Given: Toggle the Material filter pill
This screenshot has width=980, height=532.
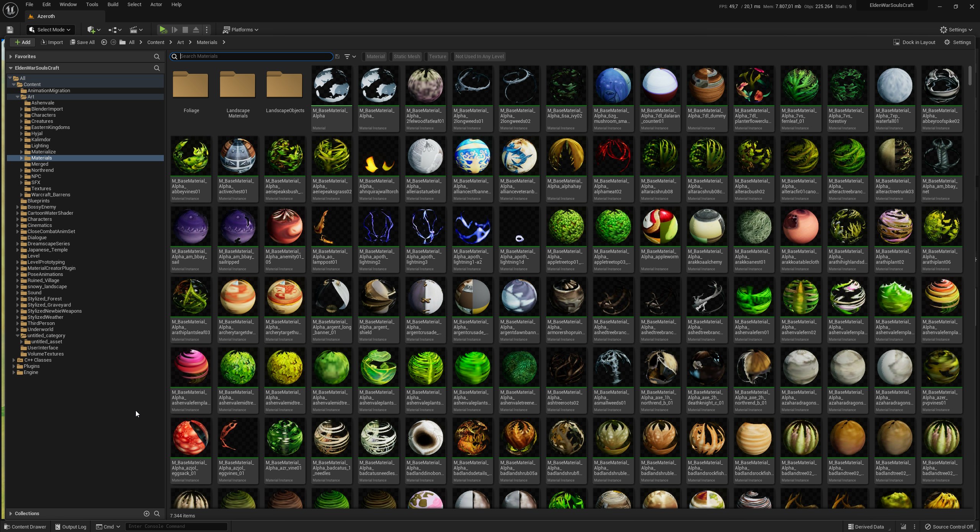Looking at the screenshot, I should tap(375, 57).
